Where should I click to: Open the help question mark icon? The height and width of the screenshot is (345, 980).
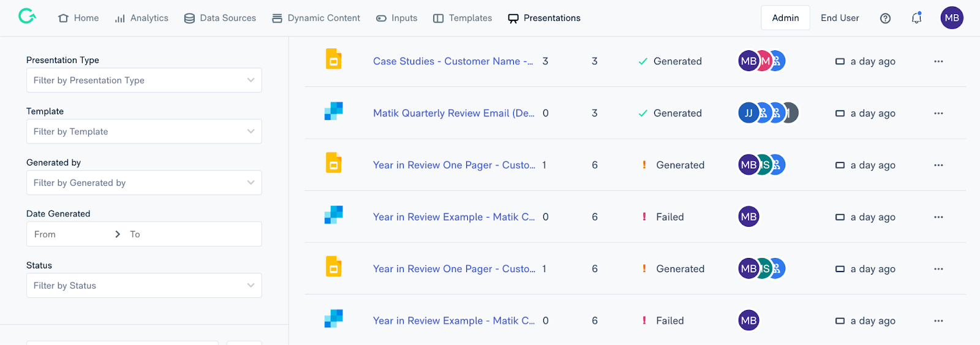click(x=885, y=18)
